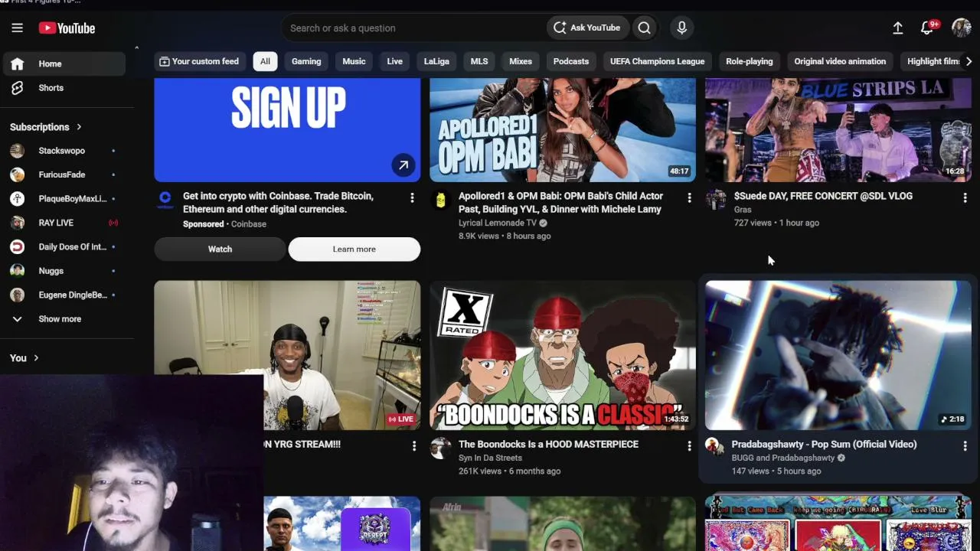Image resolution: width=980 pixels, height=551 pixels.
Task: Open the account avatar menu
Action: point(962,28)
